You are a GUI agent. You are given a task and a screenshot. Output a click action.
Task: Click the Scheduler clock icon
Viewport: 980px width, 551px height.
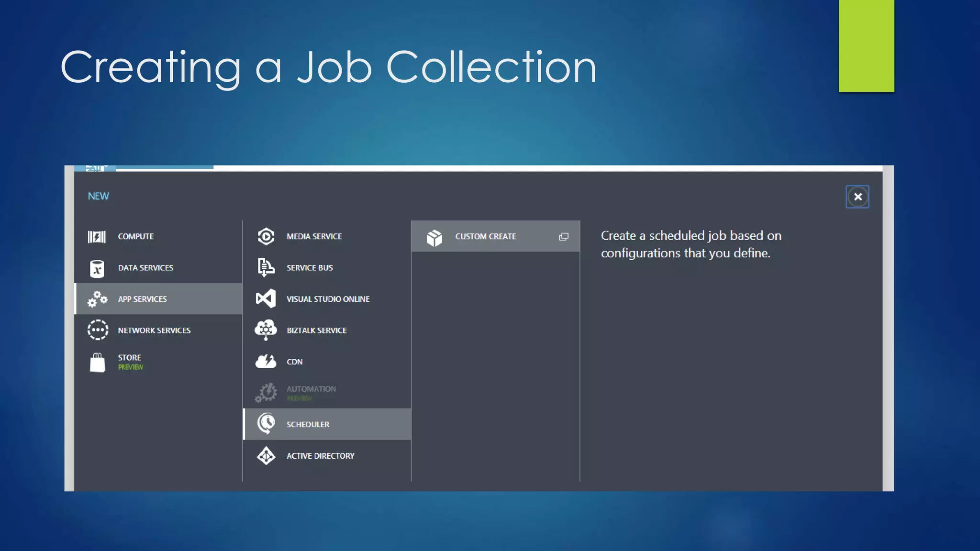click(266, 424)
